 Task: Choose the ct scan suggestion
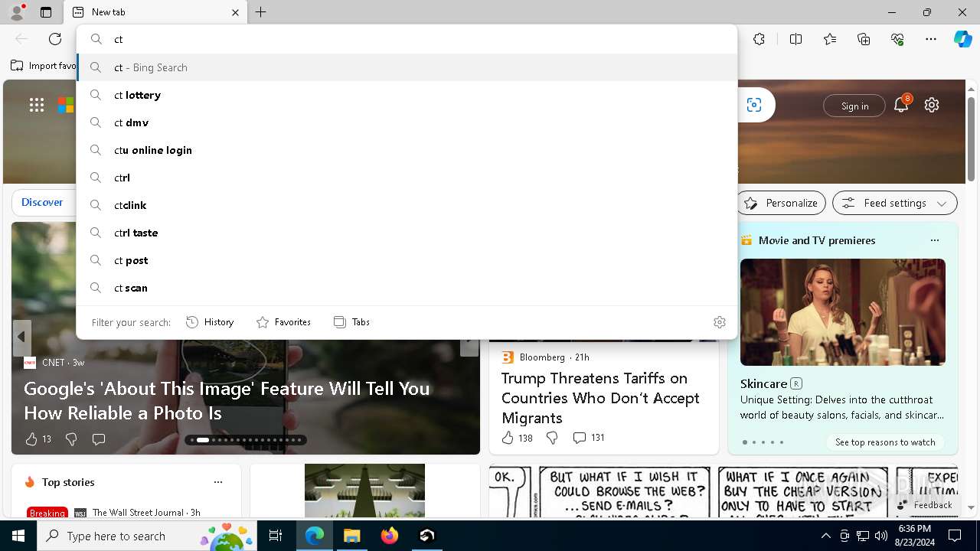click(x=407, y=288)
